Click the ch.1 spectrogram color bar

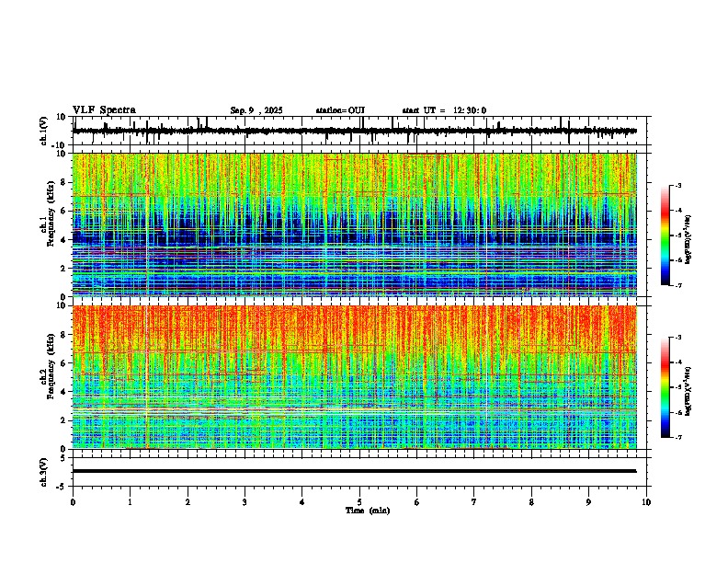(x=665, y=236)
